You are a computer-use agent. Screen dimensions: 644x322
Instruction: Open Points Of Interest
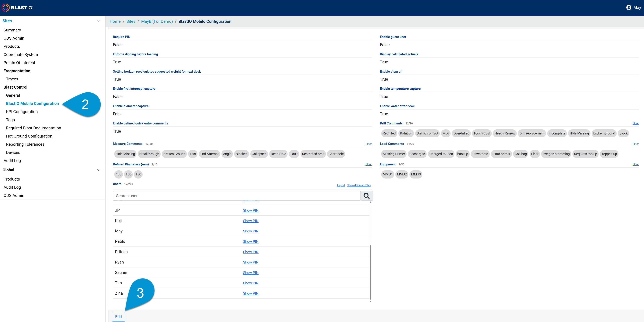(x=19, y=63)
